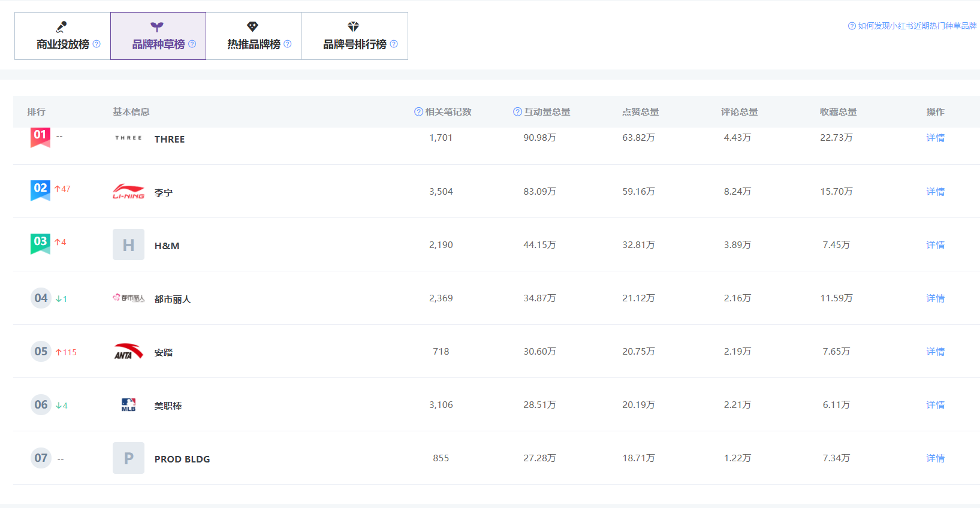Click the rank 05 grey badge

(x=41, y=351)
